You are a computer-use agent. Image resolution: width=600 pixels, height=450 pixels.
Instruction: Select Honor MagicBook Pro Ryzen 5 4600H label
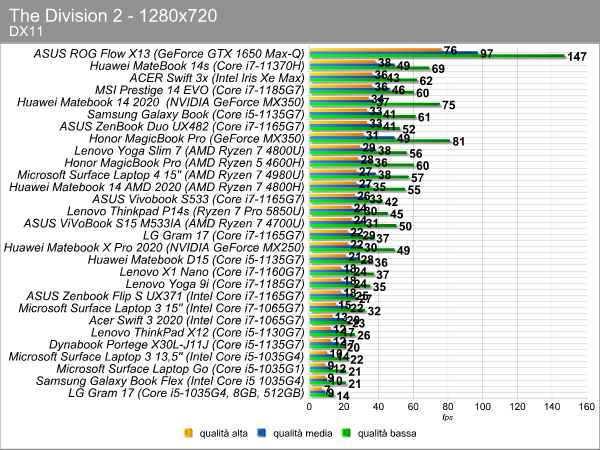(x=184, y=163)
